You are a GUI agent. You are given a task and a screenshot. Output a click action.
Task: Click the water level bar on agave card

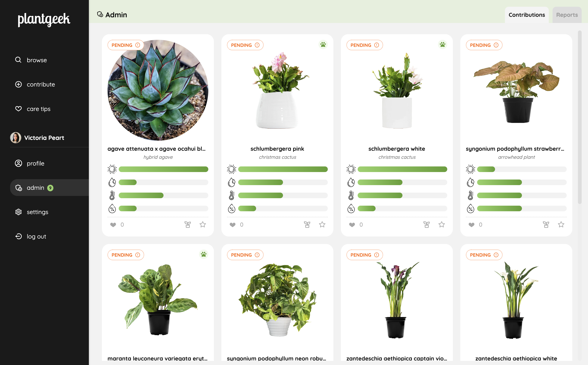(x=163, y=182)
